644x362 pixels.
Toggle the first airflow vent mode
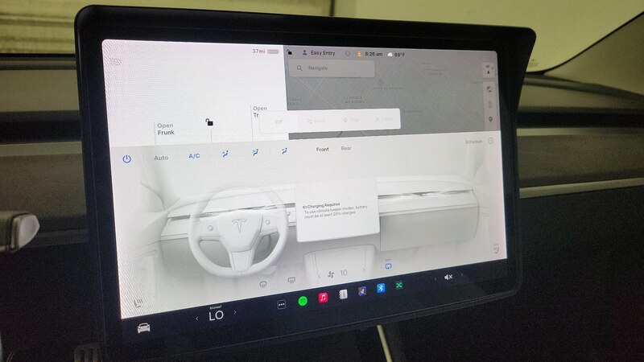[x=225, y=154]
